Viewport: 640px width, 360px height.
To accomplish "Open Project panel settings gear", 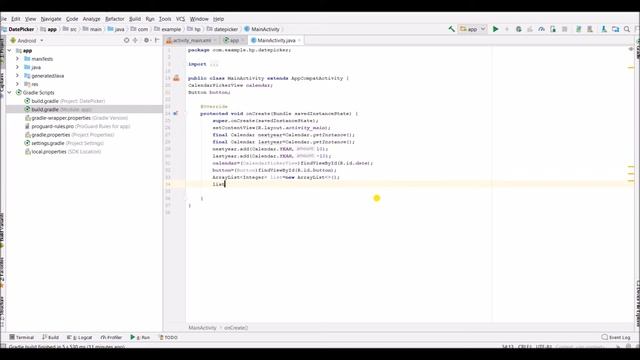I will 147,40.
